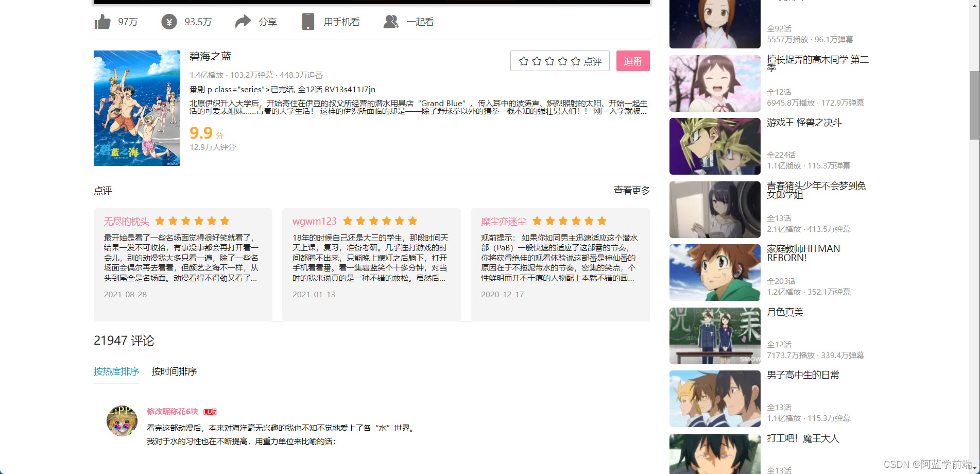Open reviewer wgwm123's profile
The height and width of the screenshot is (474, 980).
[x=314, y=221]
